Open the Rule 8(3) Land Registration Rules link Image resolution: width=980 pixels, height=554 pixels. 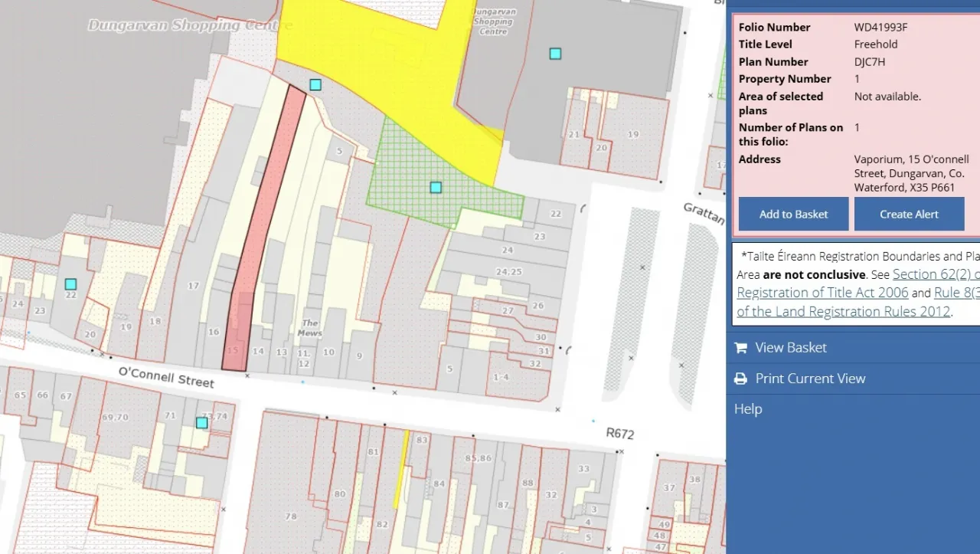[955, 293]
